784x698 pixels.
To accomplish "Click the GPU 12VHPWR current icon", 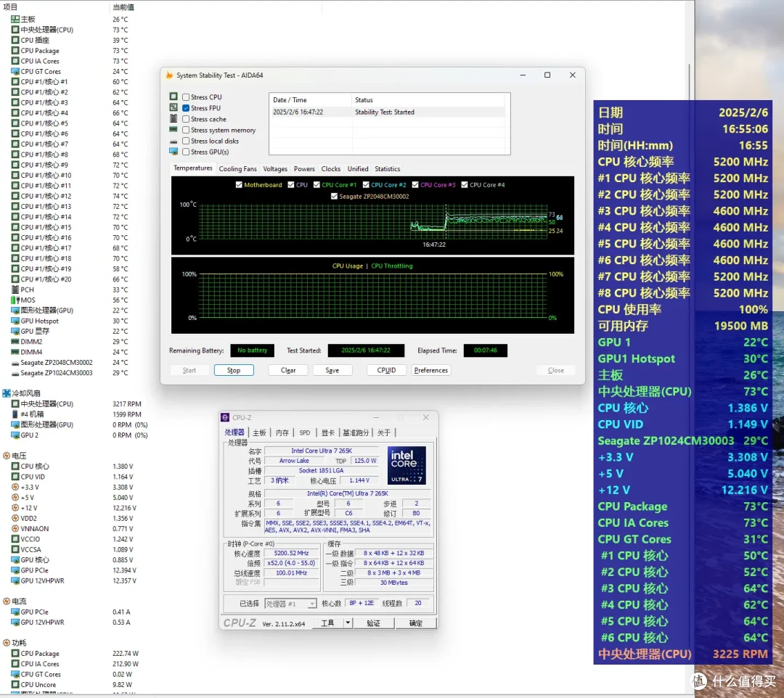I will click(x=15, y=622).
